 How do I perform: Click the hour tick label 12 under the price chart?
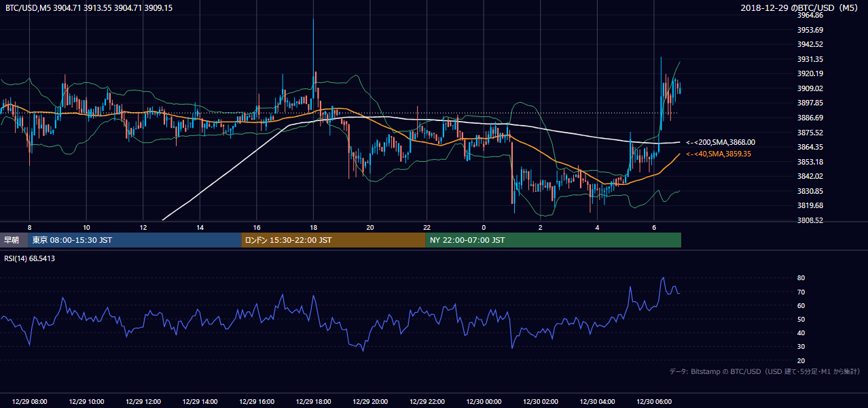click(x=143, y=227)
